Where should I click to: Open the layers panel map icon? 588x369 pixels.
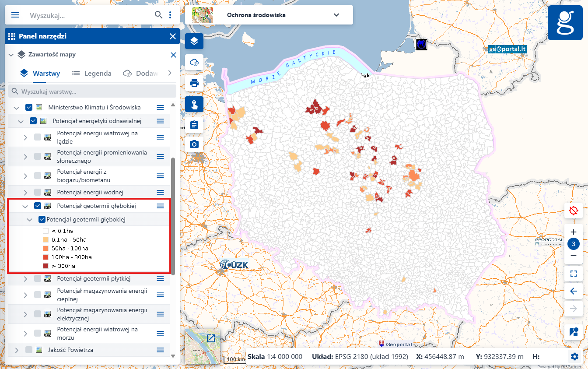194,41
